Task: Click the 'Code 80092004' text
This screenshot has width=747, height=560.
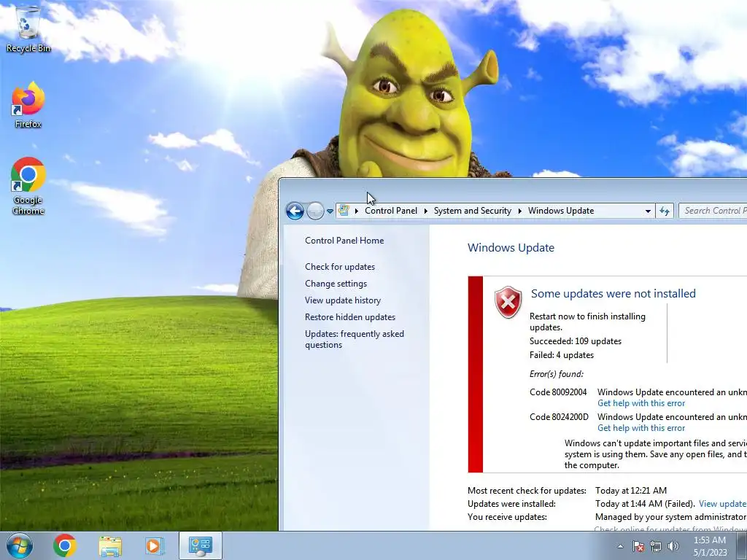Action: (x=558, y=392)
